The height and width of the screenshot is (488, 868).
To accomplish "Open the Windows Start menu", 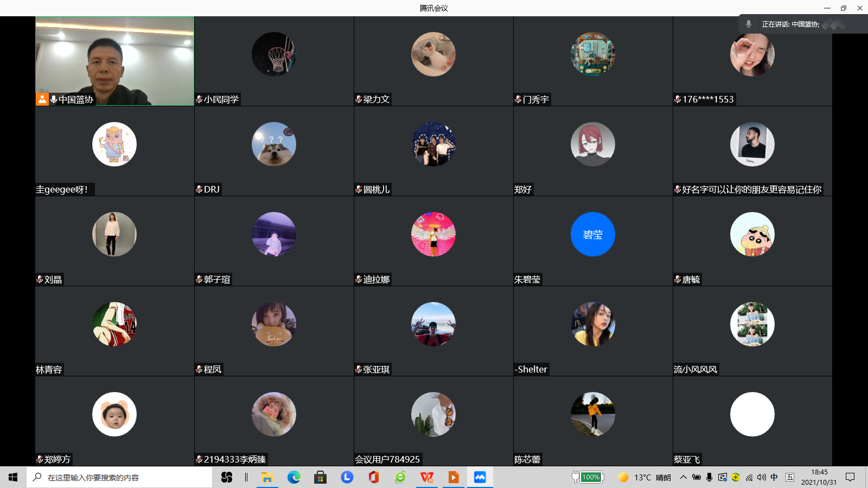I will [13, 477].
